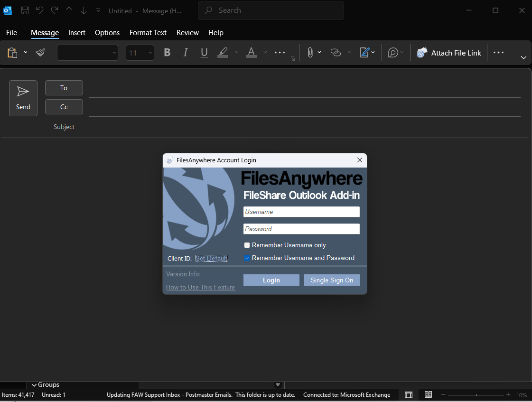The height and width of the screenshot is (402, 532).
Task: Switch to the Options tab
Action: click(x=107, y=33)
